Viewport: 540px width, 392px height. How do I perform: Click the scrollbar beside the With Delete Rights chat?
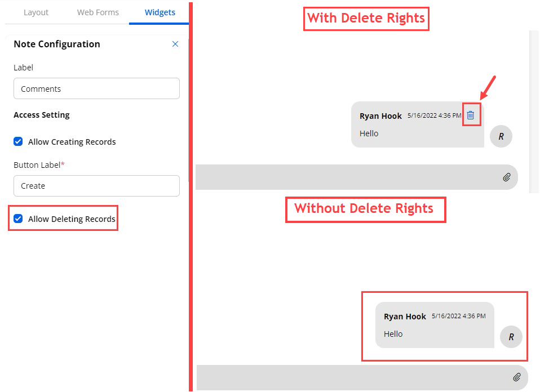[x=534, y=113]
